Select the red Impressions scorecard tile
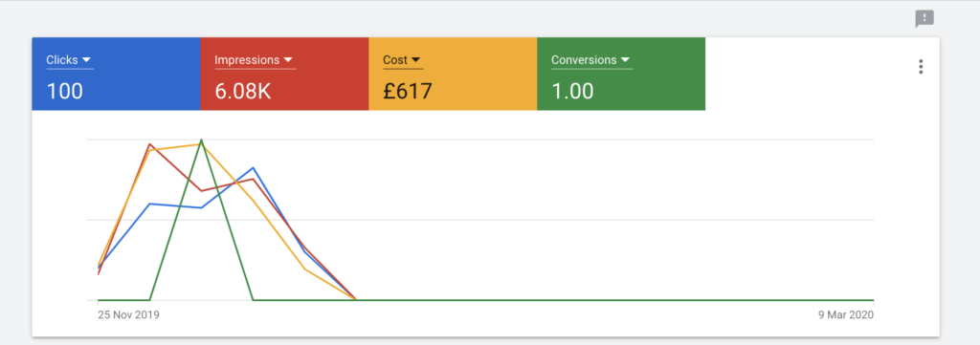Screen dimensions: 980x345 (x=284, y=74)
